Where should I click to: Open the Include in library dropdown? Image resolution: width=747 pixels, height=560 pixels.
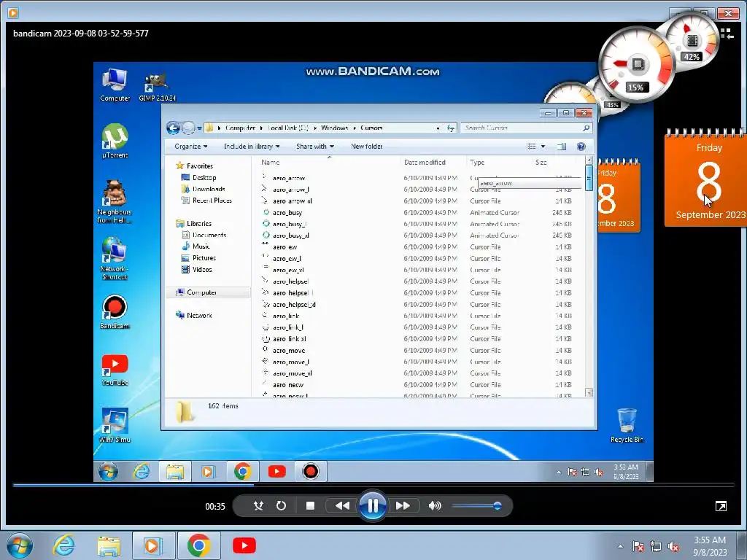(x=252, y=146)
